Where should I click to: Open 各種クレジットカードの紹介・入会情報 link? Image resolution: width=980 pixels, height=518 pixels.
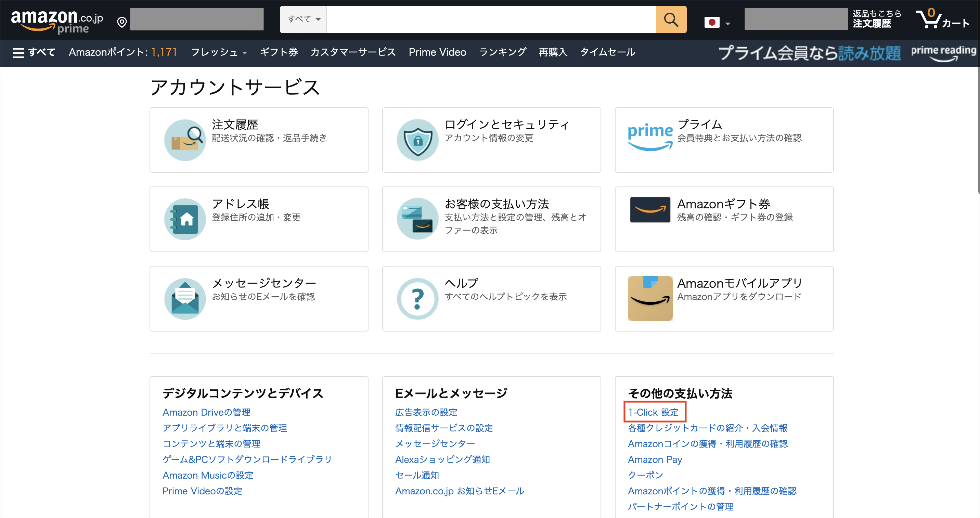coord(708,428)
